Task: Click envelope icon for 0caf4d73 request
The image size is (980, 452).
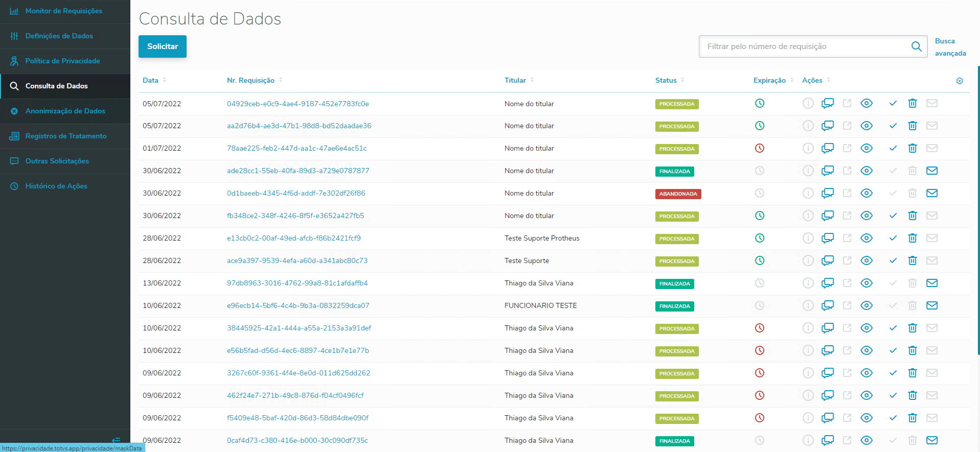Action: (932, 440)
